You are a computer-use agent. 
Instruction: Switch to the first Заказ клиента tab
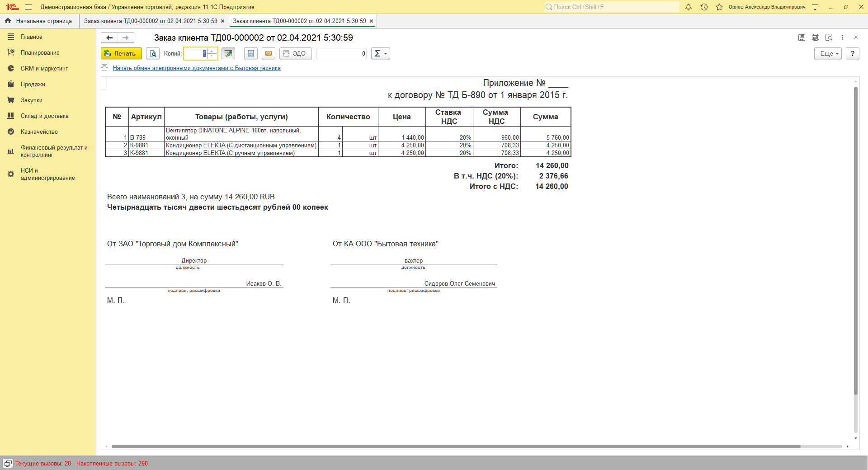151,21
